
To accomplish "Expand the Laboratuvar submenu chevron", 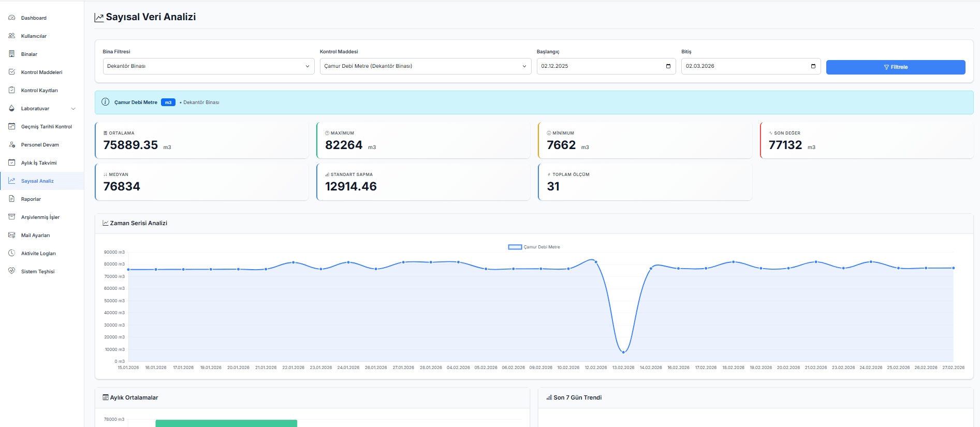I will 74,109.
